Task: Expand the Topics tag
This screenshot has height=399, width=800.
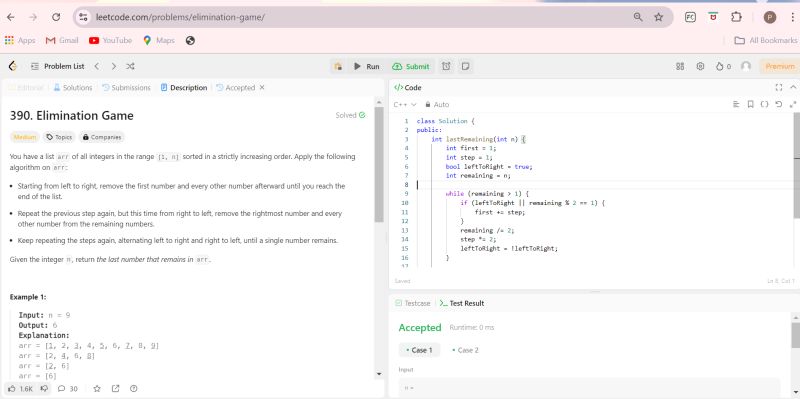Action: pos(59,137)
